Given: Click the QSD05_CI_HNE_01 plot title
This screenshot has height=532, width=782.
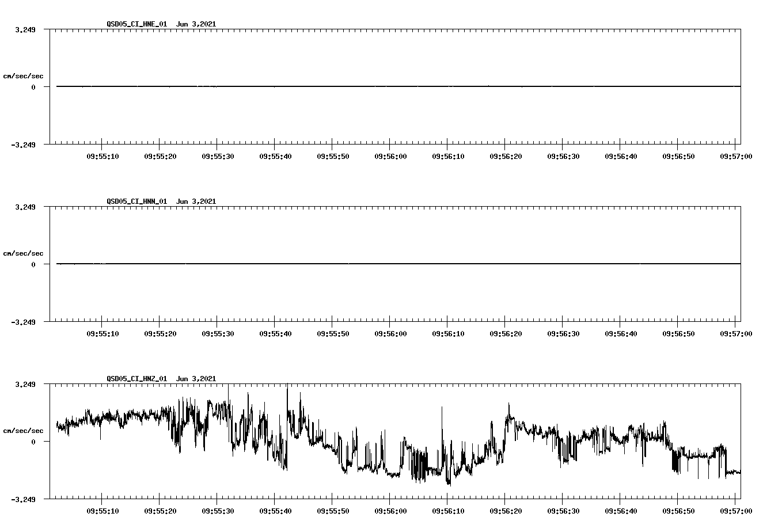Looking at the screenshot, I should tap(161, 24).
